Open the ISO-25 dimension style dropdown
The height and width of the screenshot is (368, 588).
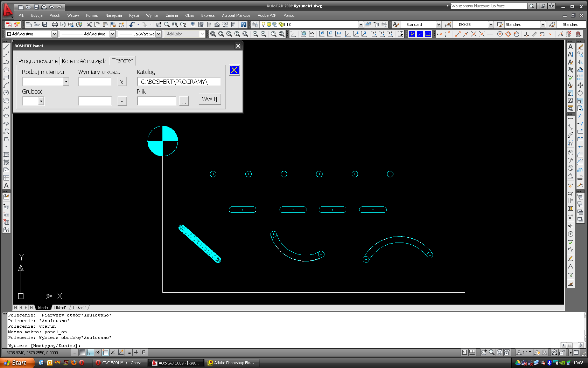tap(491, 25)
